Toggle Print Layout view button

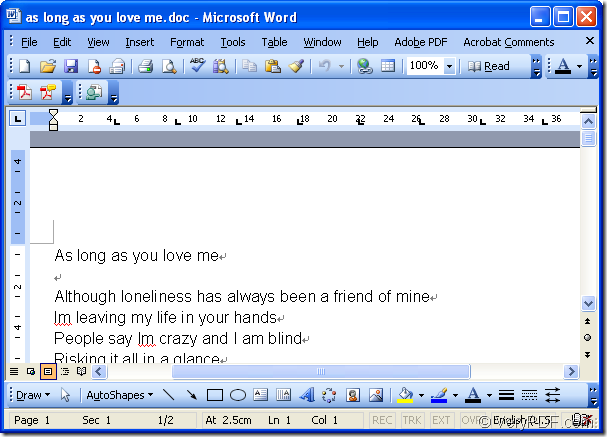[x=47, y=371]
